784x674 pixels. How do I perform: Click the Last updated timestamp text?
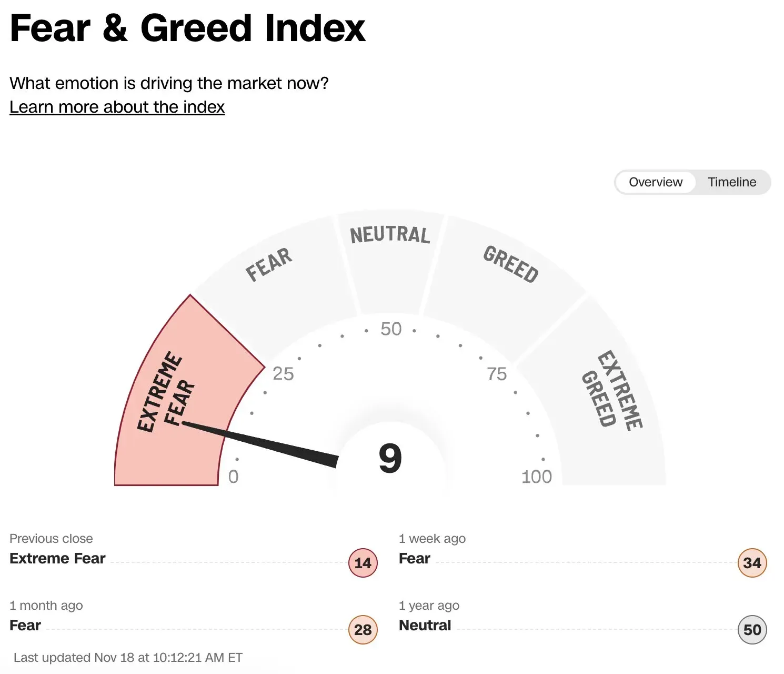coord(126,657)
